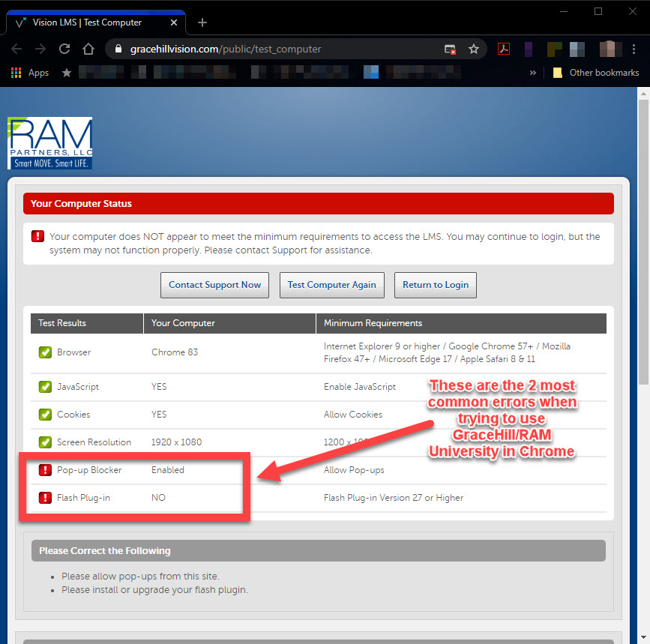The height and width of the screenshot is (644, 650).
Task: Click the Allow Cookies requirement text
Action: 353,415
